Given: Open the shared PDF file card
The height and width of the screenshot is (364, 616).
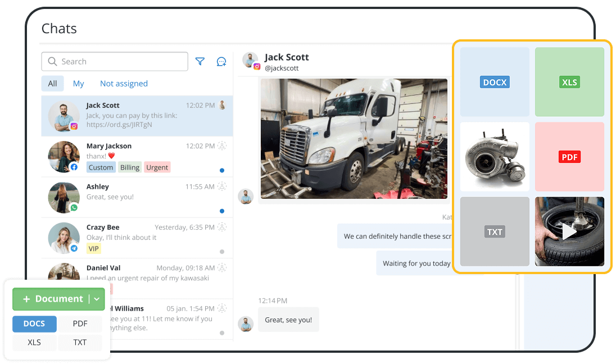Looking at the screenshot, I should coord(569,157).
